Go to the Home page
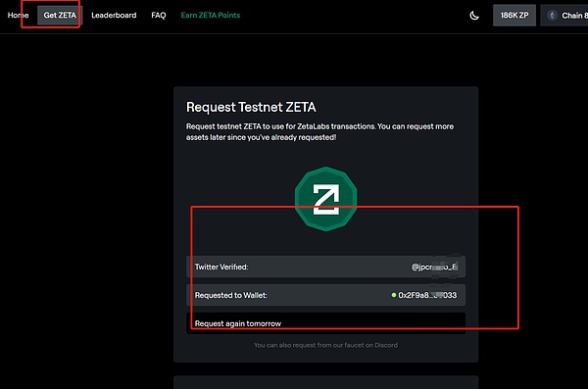 click(18, 16)
